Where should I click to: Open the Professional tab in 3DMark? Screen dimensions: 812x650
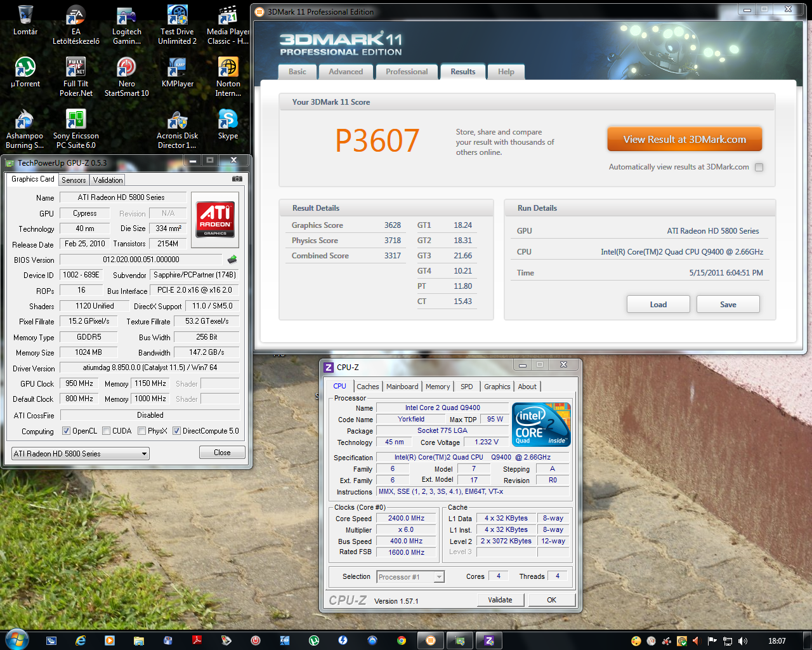407,72
